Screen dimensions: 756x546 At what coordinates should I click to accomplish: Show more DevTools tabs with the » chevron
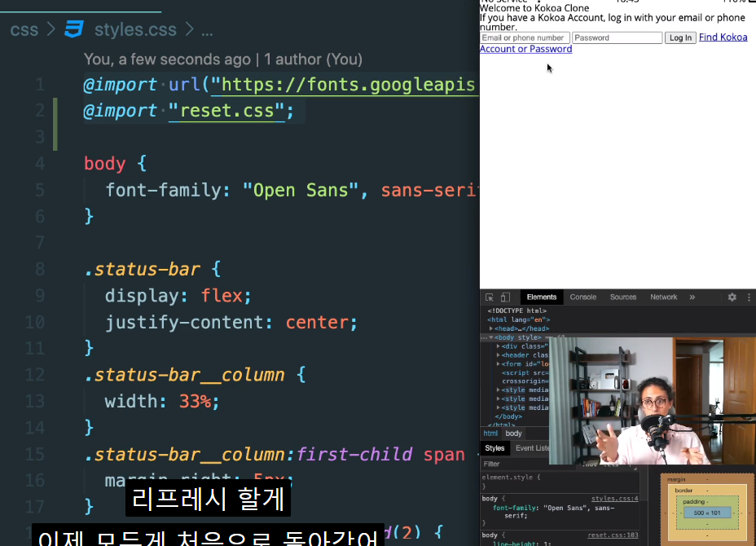[x=692, y=297]
